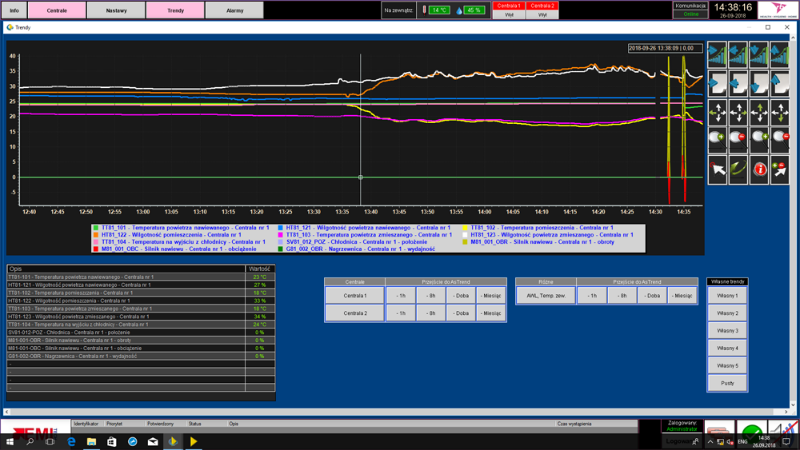Screen dimensions: 800x450
Task: Click the Centrala 1 trend button
Action: [354, 296]
